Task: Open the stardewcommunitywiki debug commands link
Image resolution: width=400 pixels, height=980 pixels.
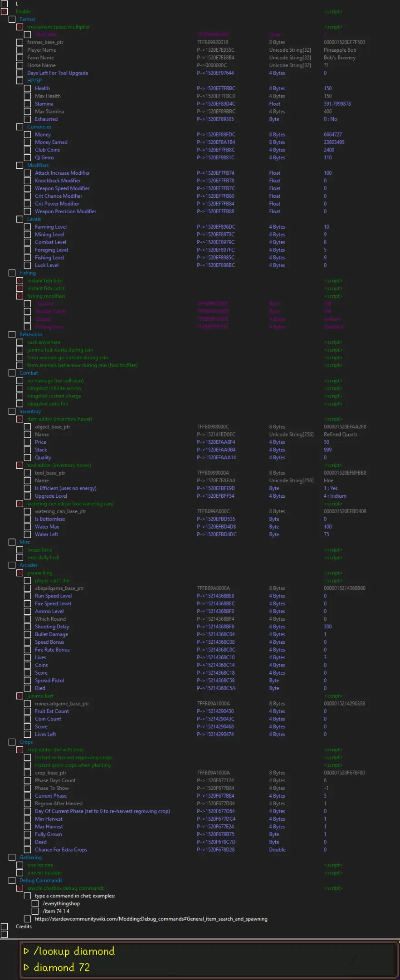Action: 151,919
